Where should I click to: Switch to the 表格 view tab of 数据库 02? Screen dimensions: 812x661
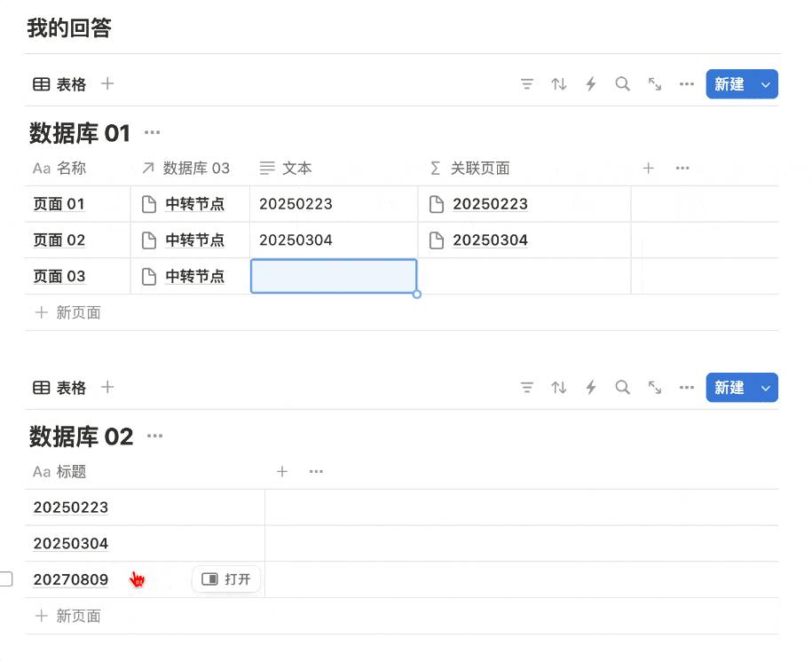[x=59, y=387]
